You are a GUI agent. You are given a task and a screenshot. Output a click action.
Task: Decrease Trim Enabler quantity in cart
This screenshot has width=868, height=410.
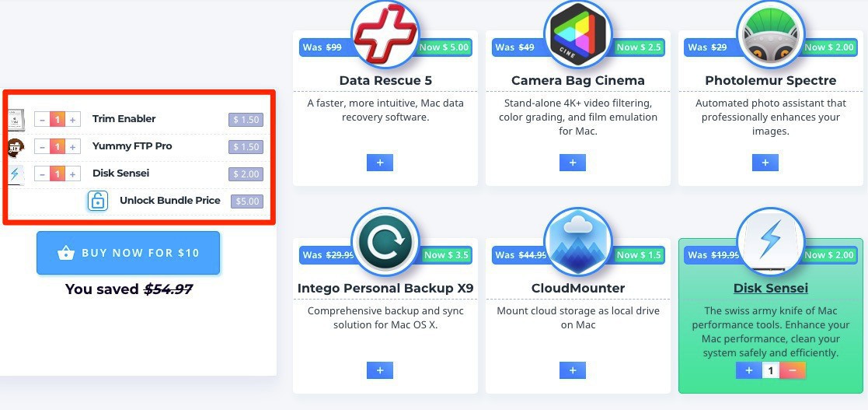coord(42,119)
